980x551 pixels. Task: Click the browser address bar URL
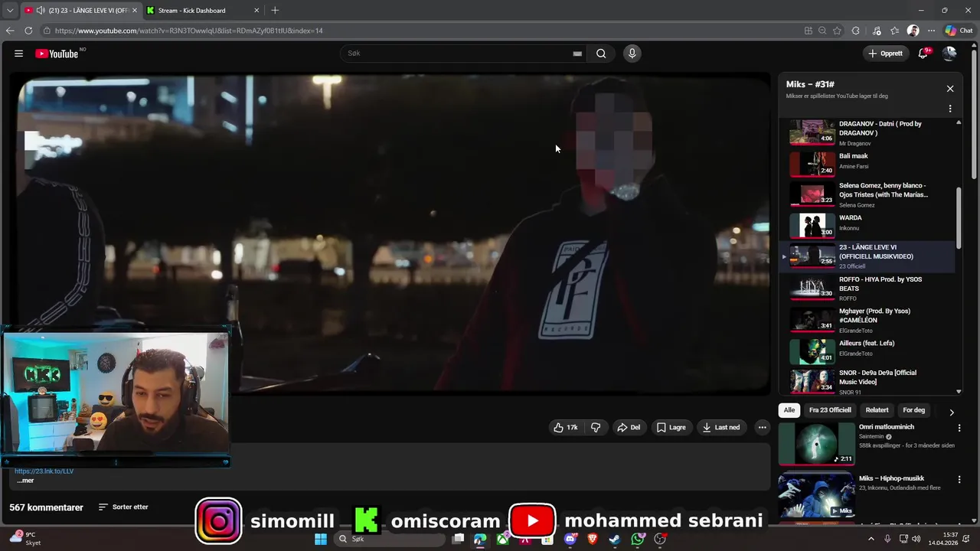point(189,31)
